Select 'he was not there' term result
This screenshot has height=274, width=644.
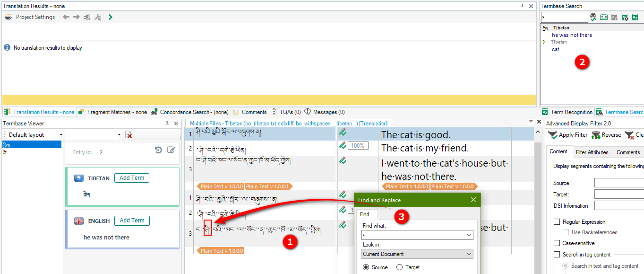click(x=572, y=35)
